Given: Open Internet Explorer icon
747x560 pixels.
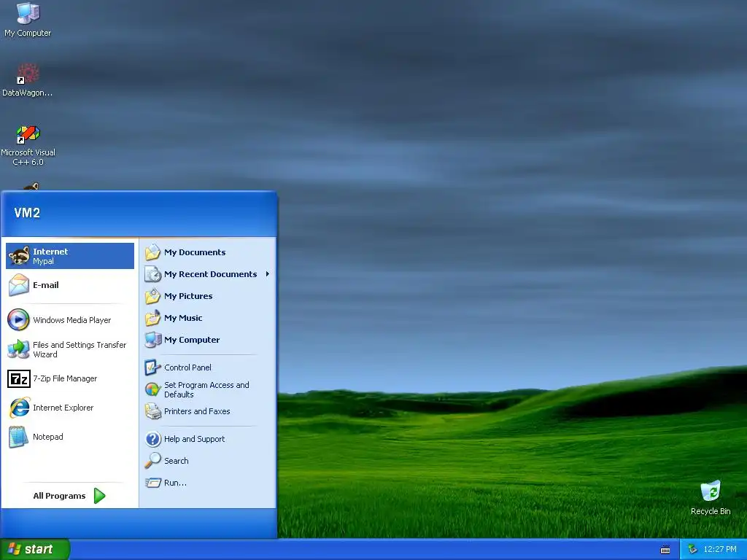Looking at the screenshot, I should click(x=19, y=408).
